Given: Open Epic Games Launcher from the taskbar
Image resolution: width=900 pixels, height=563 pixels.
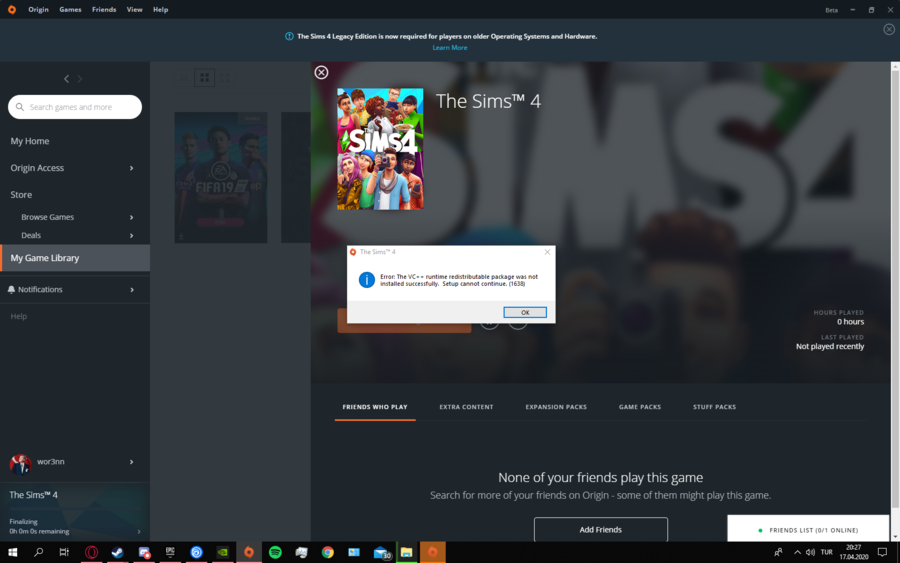Looking at the screenshot, I should tap(170, 552).
